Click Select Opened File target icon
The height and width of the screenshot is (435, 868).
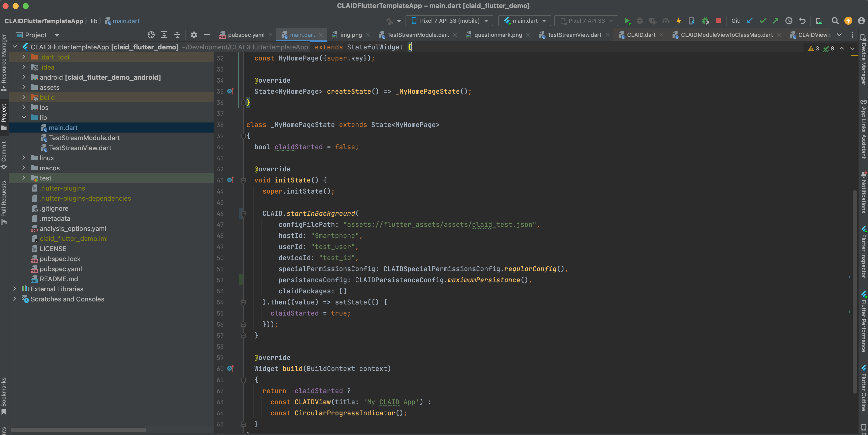pyautogui.click(x=151, y=35)
